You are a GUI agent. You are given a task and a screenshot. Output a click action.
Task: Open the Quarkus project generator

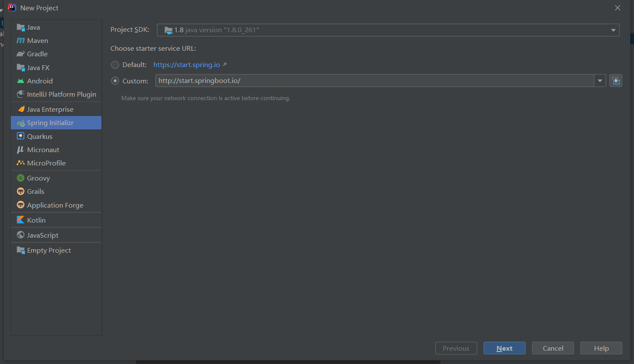coord(39,136)
